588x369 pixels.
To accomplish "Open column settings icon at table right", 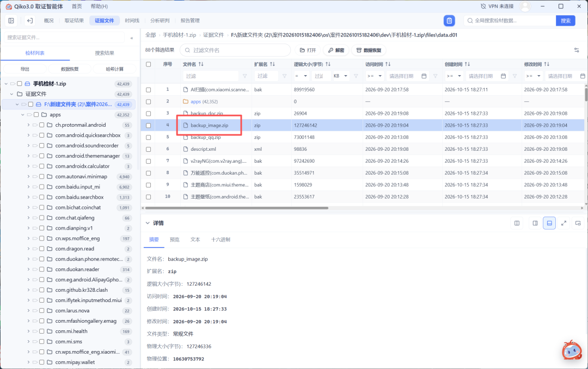I will pos(577,50).
